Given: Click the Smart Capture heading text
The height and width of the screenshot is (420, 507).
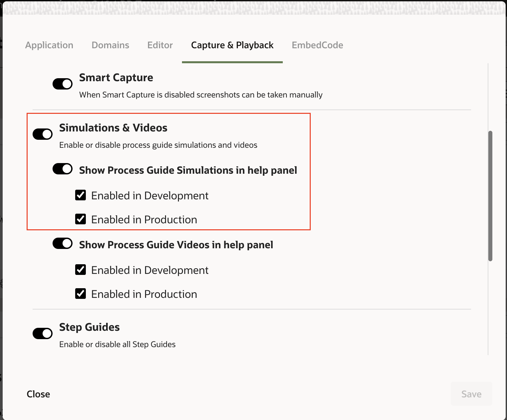Looking at the screenshot, I should 116,78.
